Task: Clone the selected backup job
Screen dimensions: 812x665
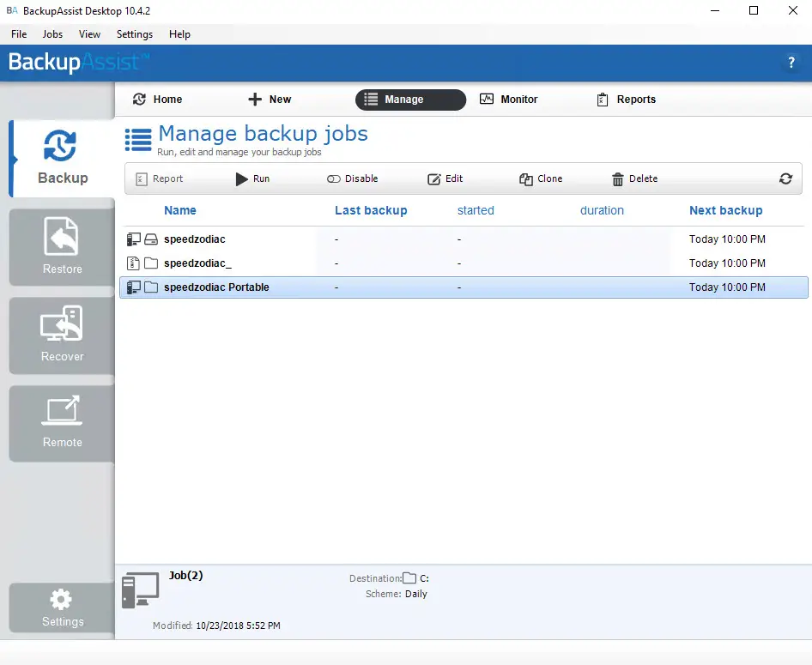Action: [541, 178]
